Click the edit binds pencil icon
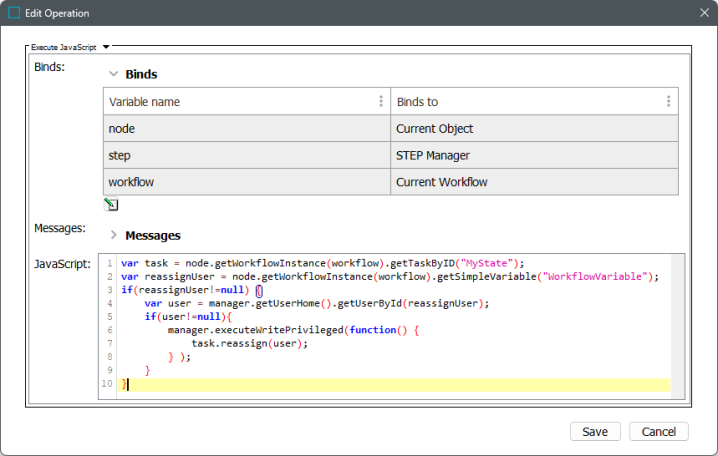This screenshot has height=456, width=718. (x=111, y=205)
